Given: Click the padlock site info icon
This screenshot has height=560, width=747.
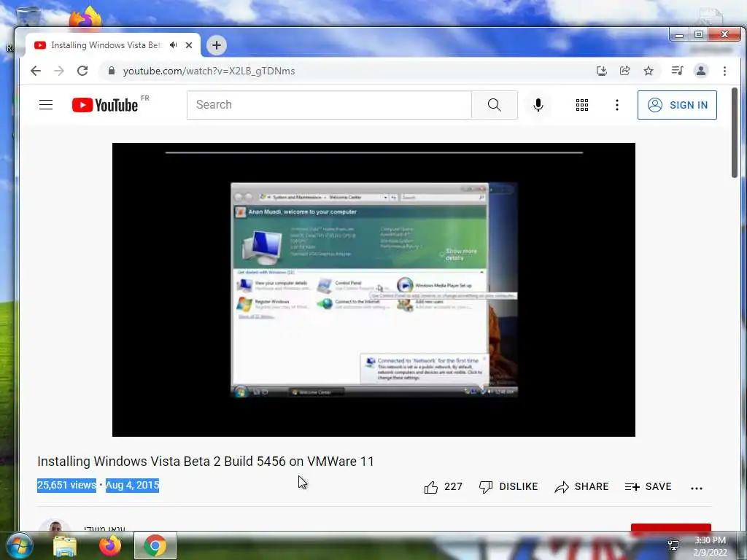Looking at the screenshot, I should click(112, 71).
